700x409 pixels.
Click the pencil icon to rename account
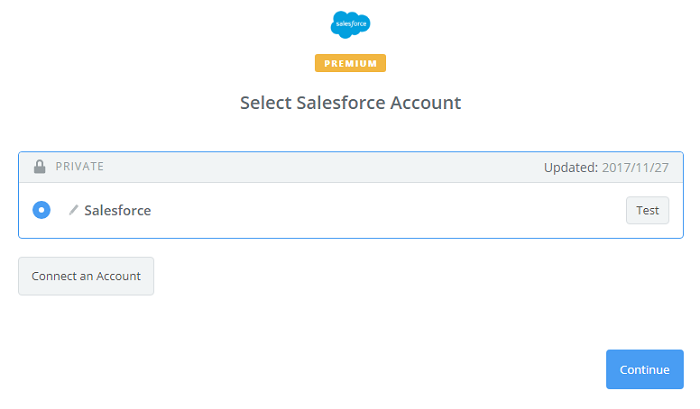click(73, 211)
